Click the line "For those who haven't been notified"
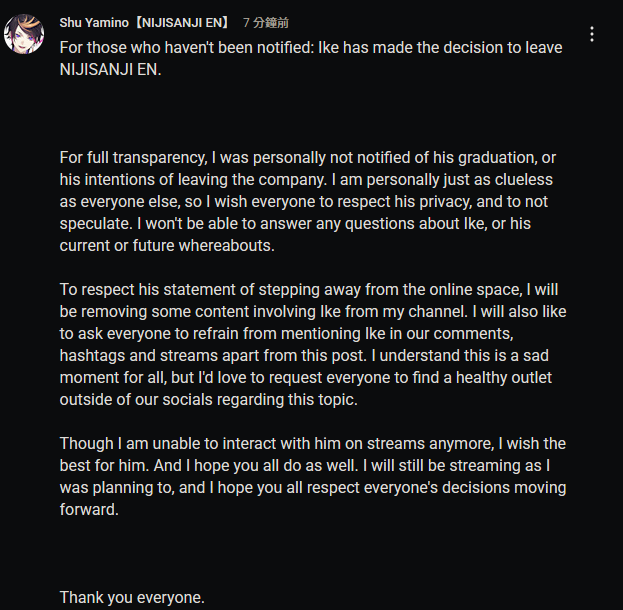623x610 pixels. (311, 48)
